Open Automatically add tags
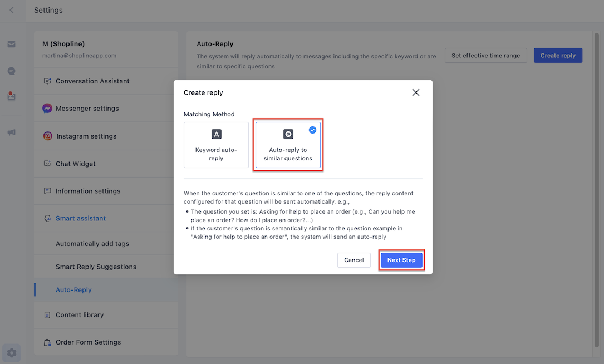The width and height of the screenshot is (604, 364). tap(106, 244)
